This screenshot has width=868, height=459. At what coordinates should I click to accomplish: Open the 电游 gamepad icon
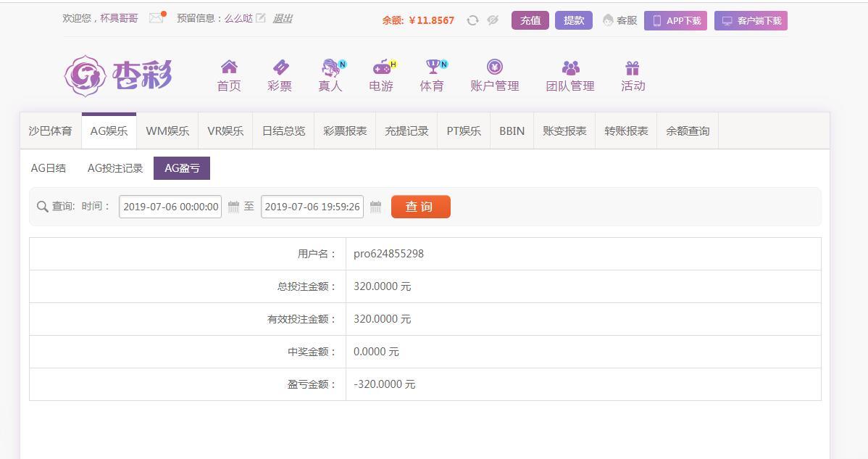click(x=381, y=67)
